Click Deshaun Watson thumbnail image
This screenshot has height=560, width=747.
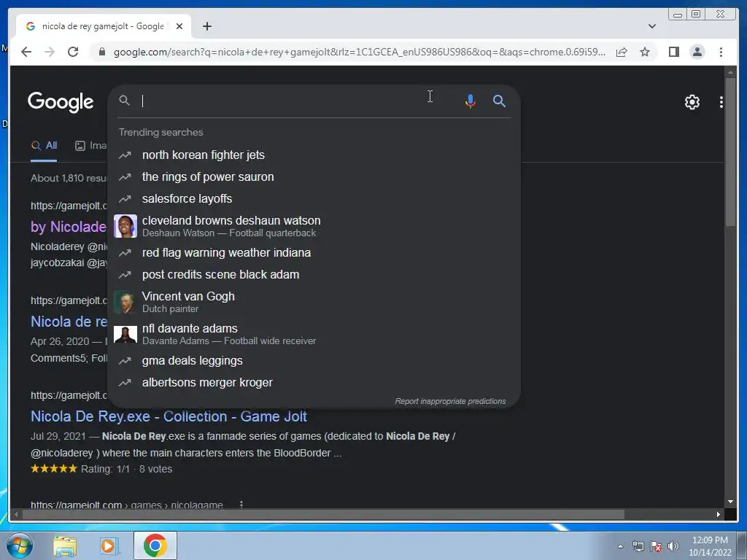pyautogui.click(x=125, y=226)
